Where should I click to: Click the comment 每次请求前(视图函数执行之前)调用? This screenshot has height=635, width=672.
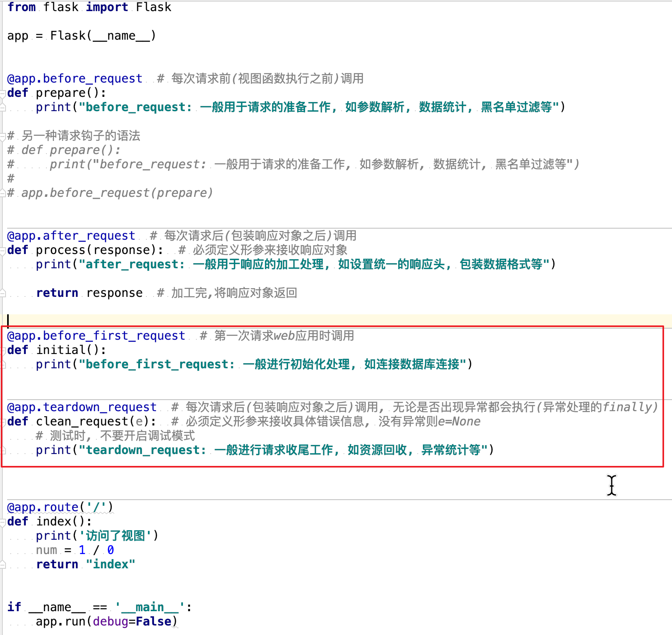pyautogui.click(x=261, y=79)
